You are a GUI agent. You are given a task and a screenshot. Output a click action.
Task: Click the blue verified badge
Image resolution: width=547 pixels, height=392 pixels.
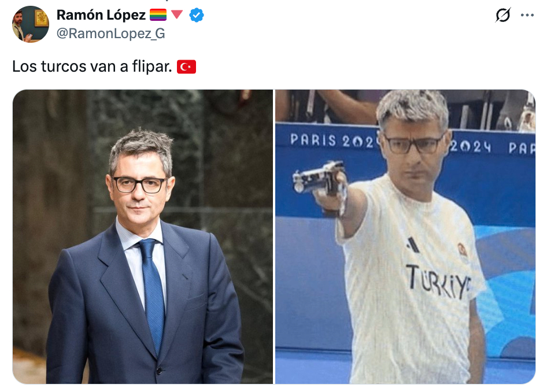197,15
